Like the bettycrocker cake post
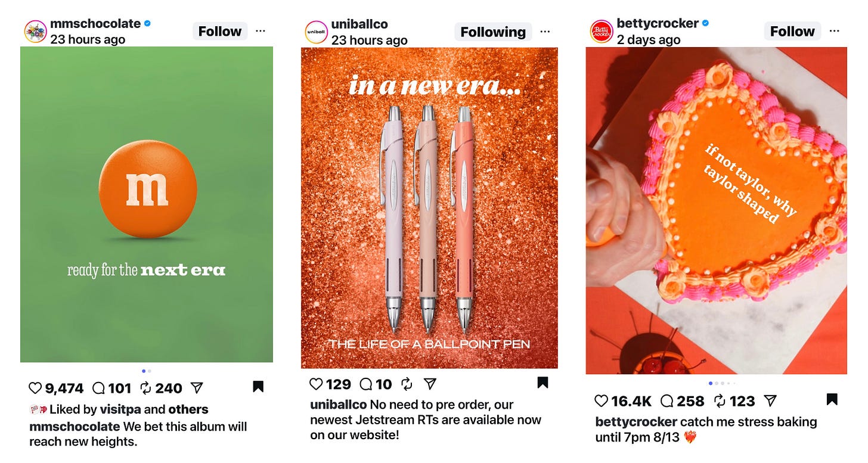This screenshot has height=463, width=868. point(602,401)
